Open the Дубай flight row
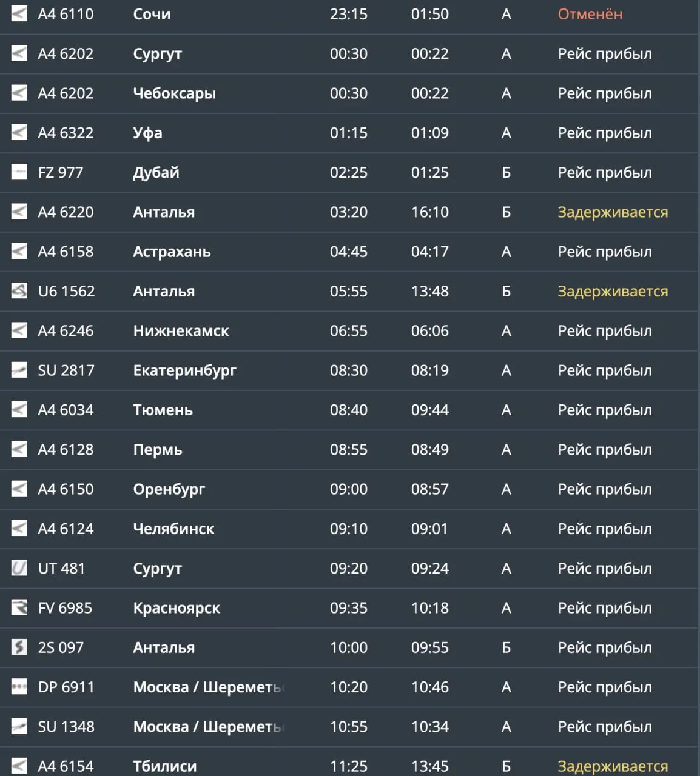 pos(349,173)
